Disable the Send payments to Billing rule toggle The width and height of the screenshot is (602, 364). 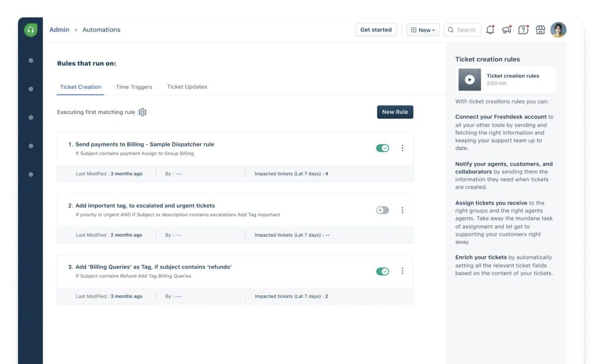point(382,148)
